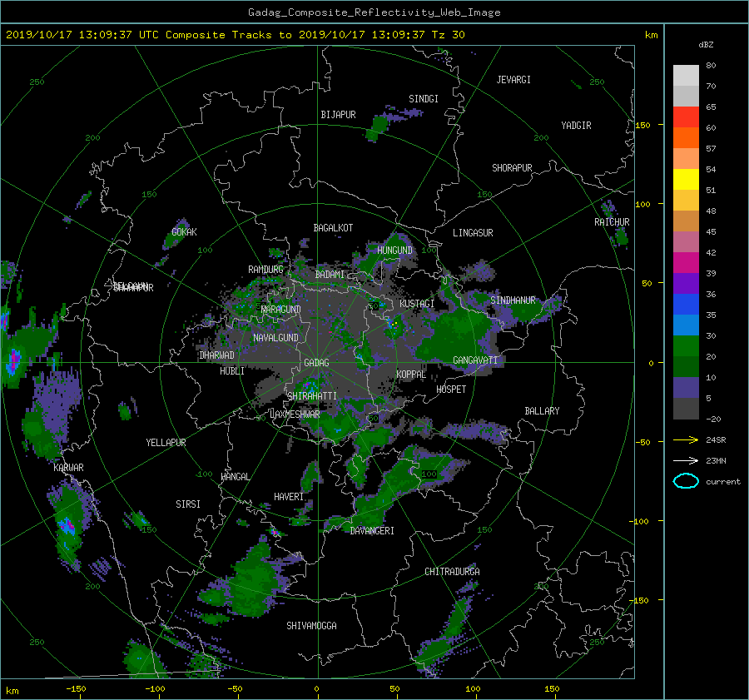The image size is (749, 700).
Task: Select the magenta 42 dBZ legend swatch
Action: pyautogui.click(x=686, y=263)
